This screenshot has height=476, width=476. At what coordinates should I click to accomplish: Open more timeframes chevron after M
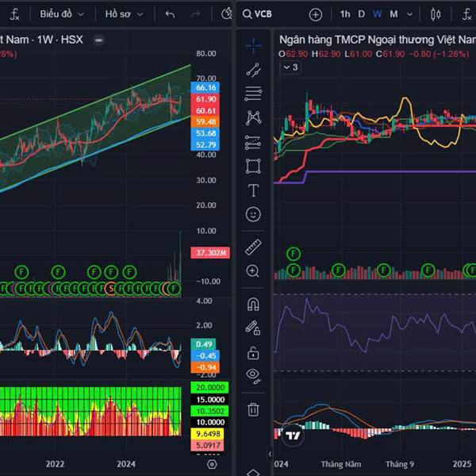(x=409, y=14)
